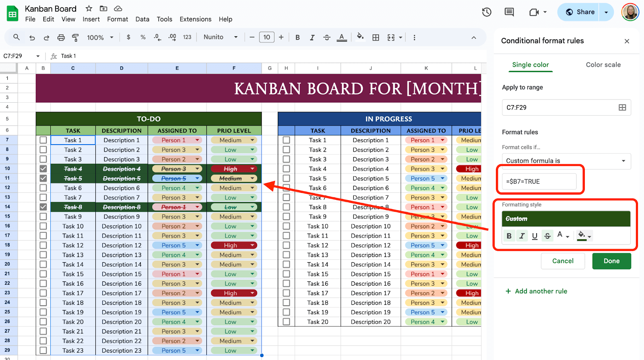Open the Extensions menu
This screenshot has height=360, width=644.
tap(195, 19)
